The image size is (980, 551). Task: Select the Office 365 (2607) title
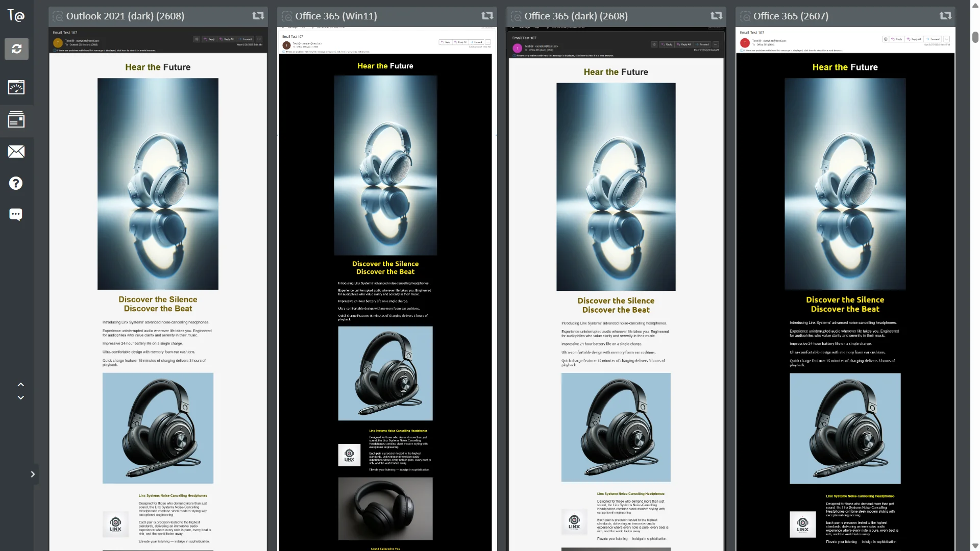(791, 16)
